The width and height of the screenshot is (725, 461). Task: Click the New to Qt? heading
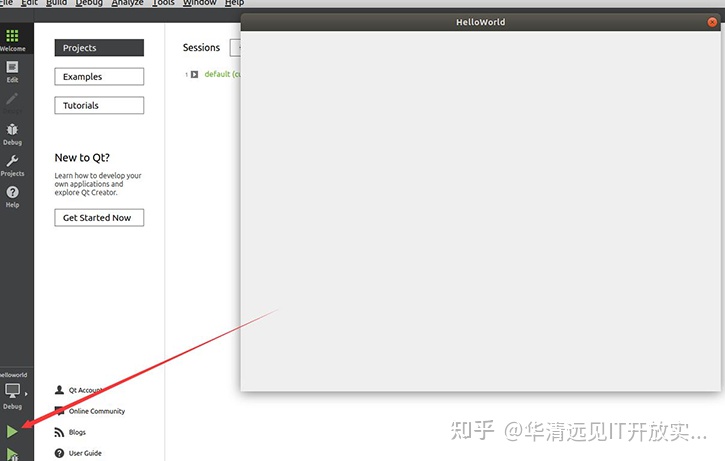point(82,158)
